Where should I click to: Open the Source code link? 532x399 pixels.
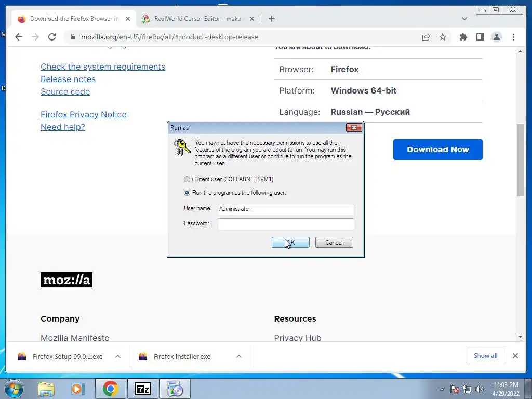pyautogui.click(x=65, y=91)
